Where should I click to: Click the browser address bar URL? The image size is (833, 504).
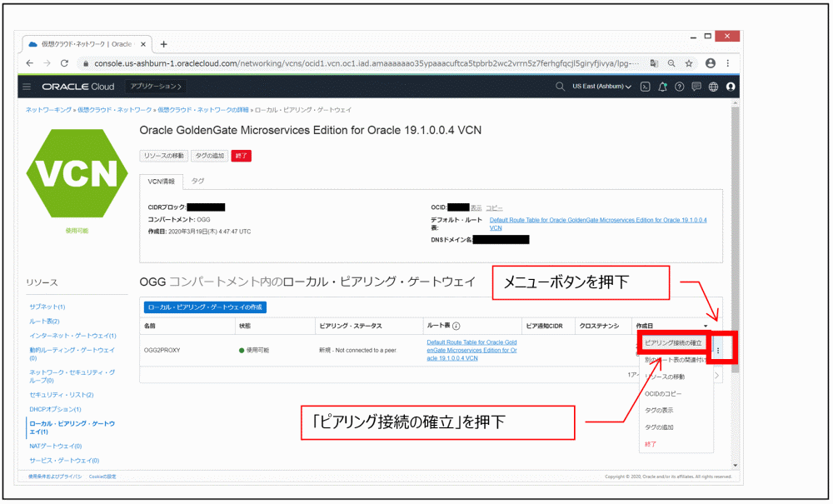pyautogui.click(x=366, y=63)
